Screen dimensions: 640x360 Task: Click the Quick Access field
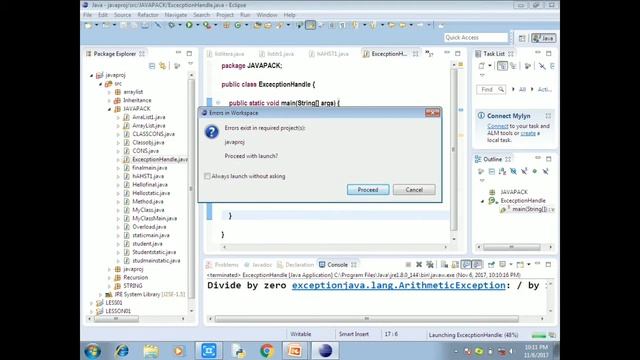(476, 38)
